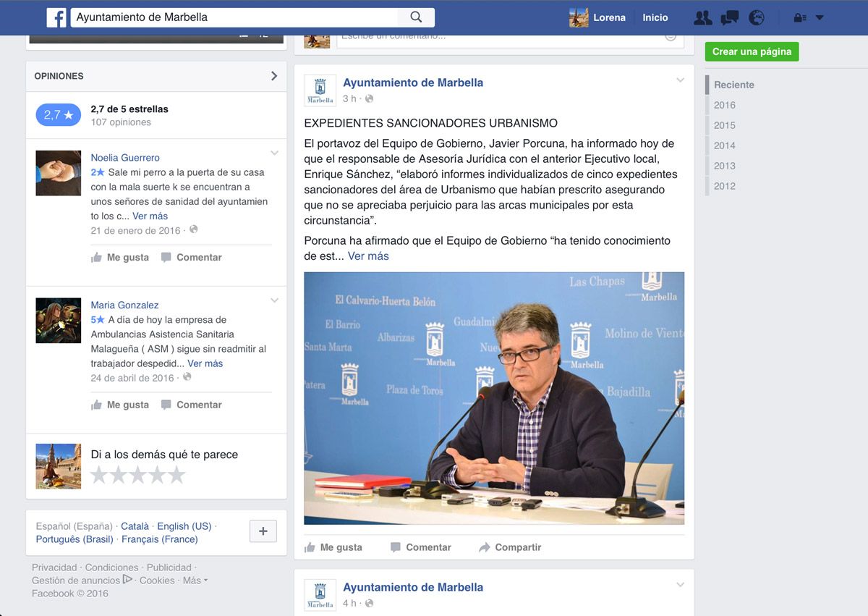The height and width of the screenshot is (616, 868).
Task: Open Gestión de anuncios footer link
Action: 82,581
